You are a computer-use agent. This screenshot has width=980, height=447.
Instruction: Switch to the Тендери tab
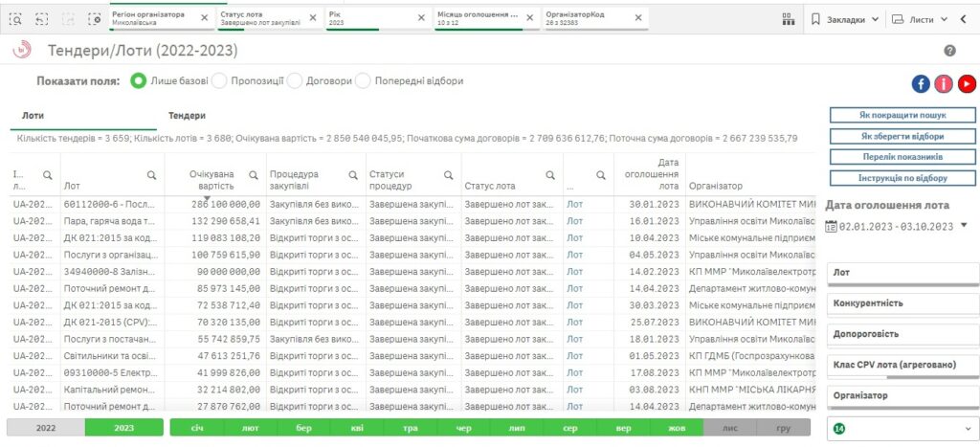click(187, 116)
